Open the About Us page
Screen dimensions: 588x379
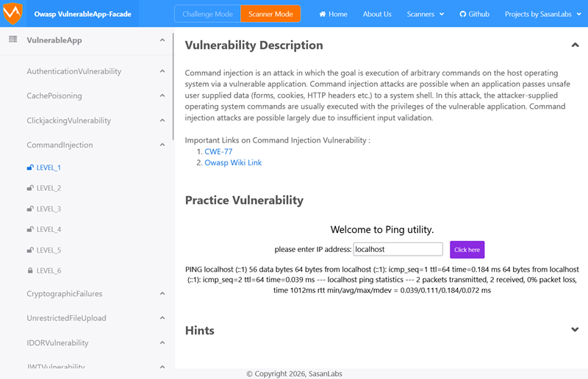coord(377,14)
